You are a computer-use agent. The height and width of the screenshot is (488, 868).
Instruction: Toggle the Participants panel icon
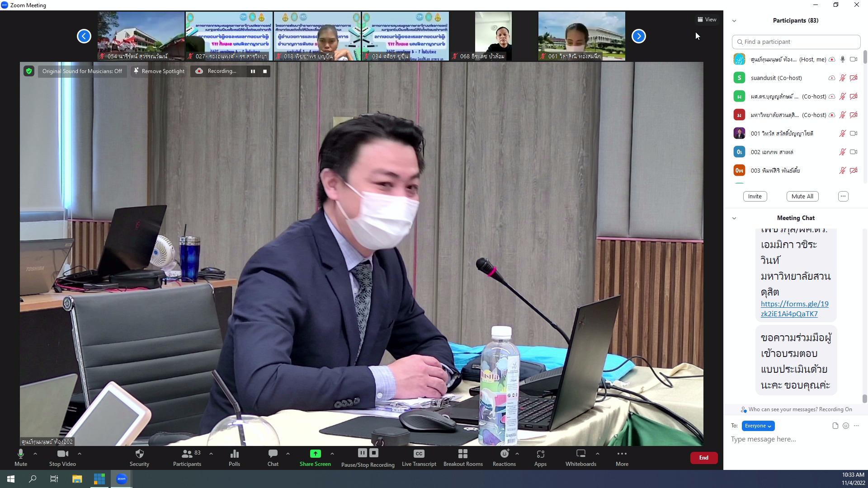click(187, 454)
